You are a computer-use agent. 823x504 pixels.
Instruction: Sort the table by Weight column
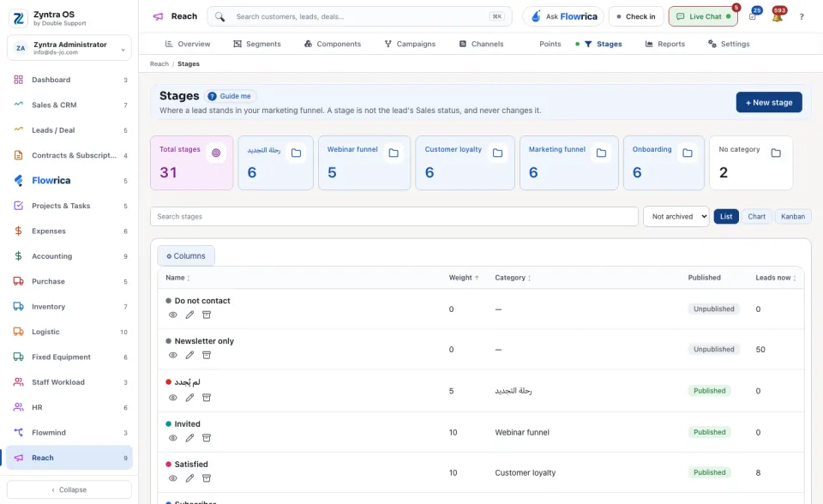pos(464,278)
